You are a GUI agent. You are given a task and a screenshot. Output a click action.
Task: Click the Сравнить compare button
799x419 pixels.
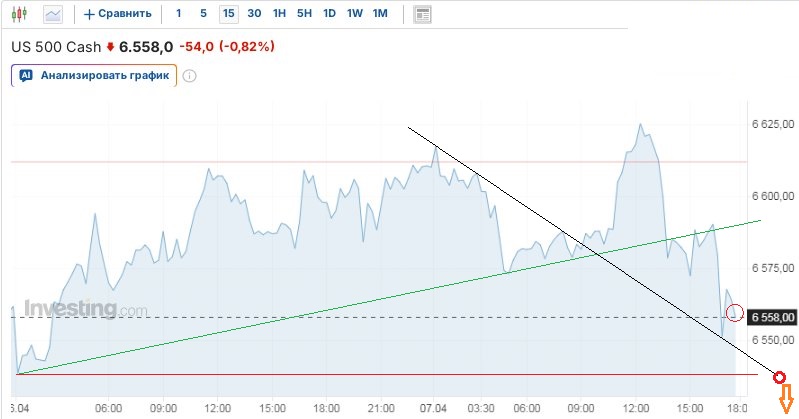[x=118, y=14]
